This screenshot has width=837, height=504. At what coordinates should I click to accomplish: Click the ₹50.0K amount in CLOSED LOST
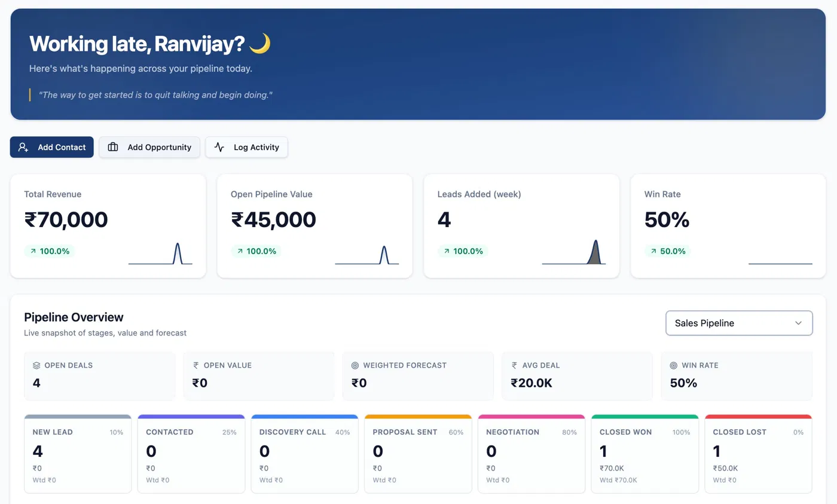[725, 469]
